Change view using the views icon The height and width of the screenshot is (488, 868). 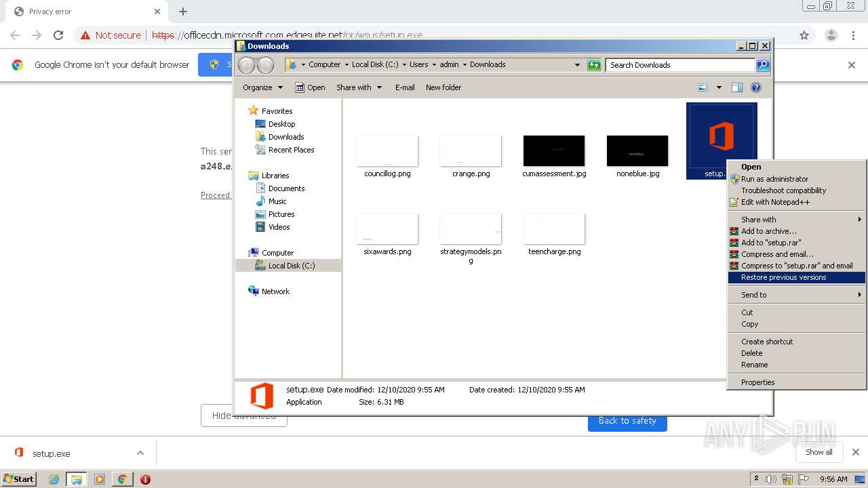tap(703, 87)
